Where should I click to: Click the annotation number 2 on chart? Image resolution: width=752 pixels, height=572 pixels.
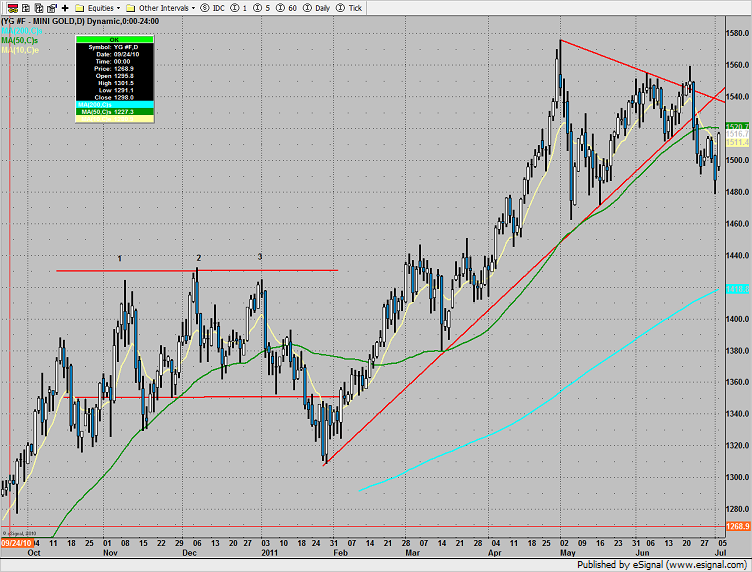coord(199,258)
